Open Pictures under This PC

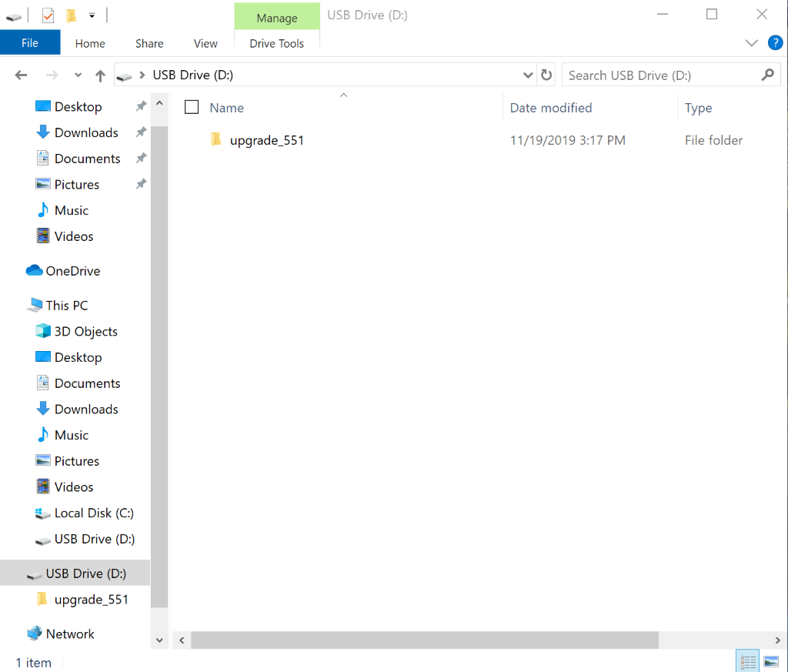pyautogui.click(x=76, y=461)
